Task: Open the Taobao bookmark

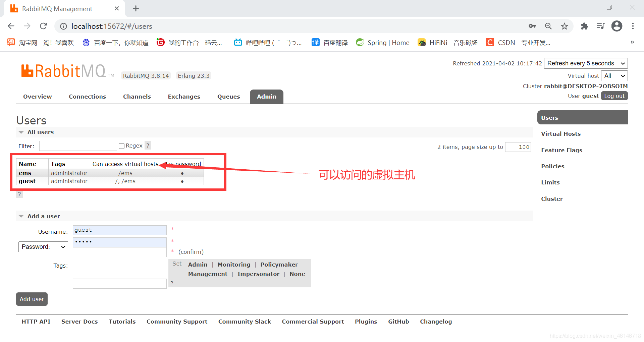Action: (40, 43)
